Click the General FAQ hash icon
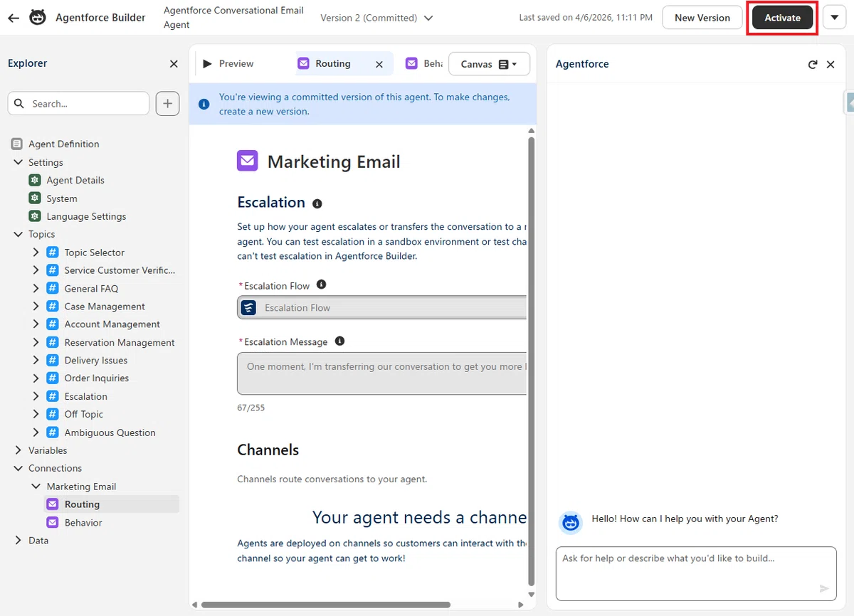This screenshot has height=616, width=854. click(52, 289)
